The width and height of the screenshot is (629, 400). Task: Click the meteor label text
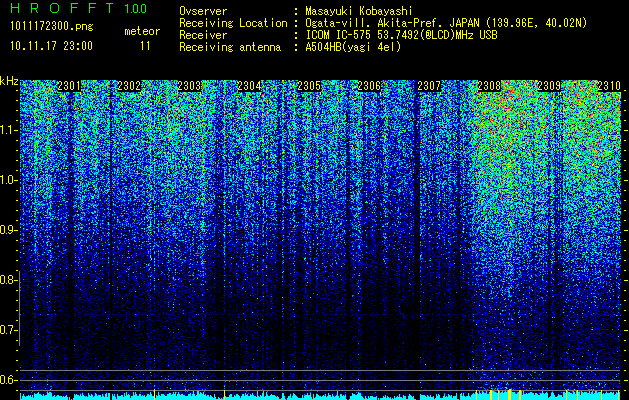pyautogui.click(x=142, y=31)
